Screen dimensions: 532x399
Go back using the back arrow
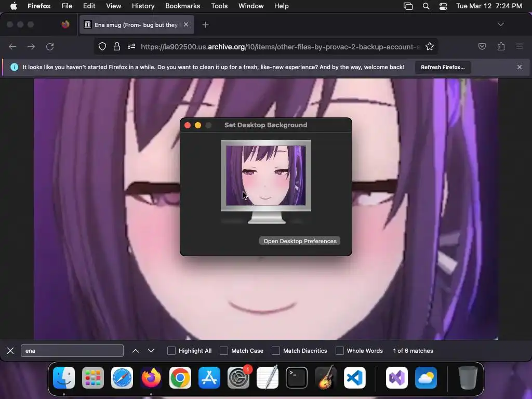(12, 46)
